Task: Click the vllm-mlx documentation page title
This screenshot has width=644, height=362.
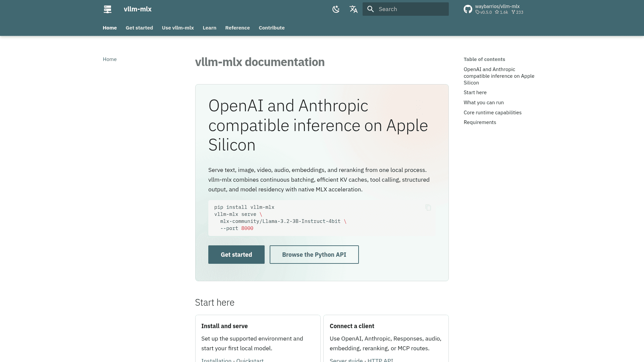Action: [x=260, y=62]
